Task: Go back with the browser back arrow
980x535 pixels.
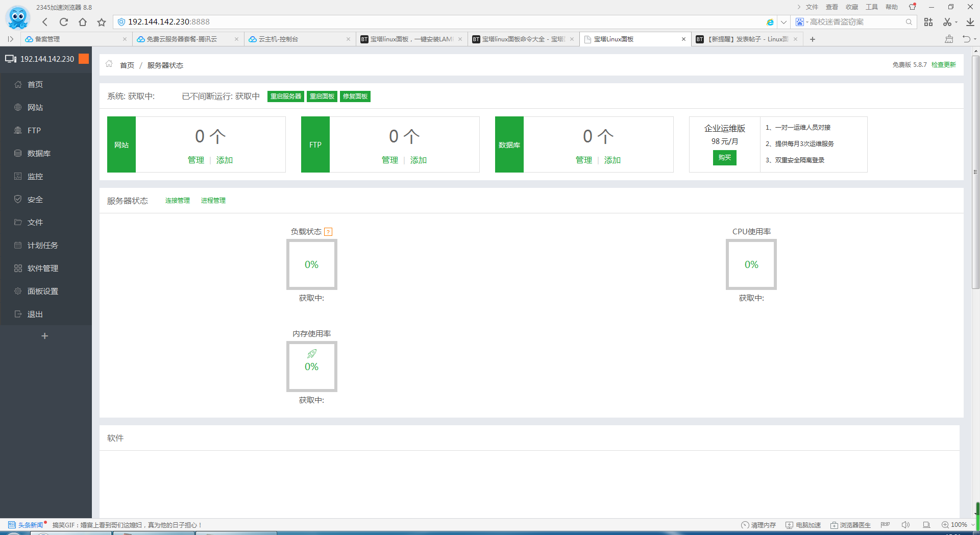Action: 45,22
